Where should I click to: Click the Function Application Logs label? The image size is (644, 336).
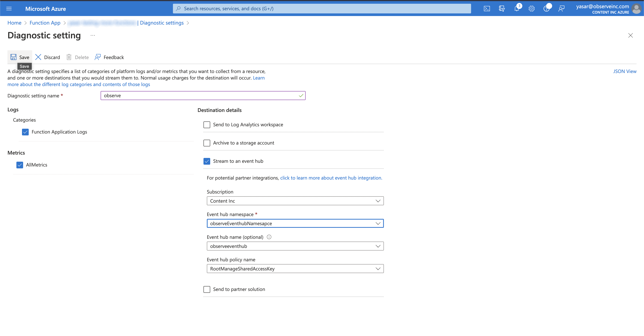click(x=59, y=132)
